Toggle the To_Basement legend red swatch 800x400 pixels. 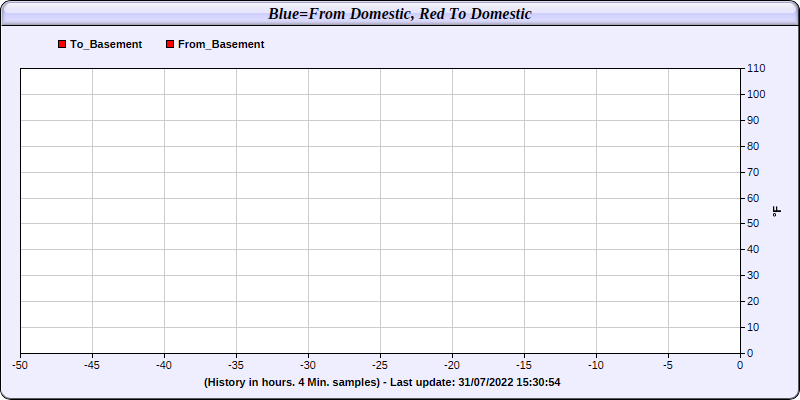click(x=62, y=44)
